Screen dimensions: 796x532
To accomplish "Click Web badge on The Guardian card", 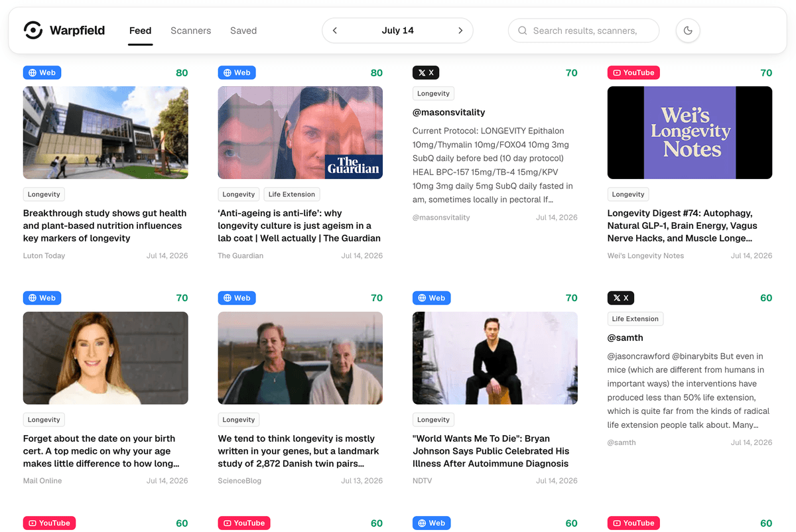I will click(x=237, y=73).
